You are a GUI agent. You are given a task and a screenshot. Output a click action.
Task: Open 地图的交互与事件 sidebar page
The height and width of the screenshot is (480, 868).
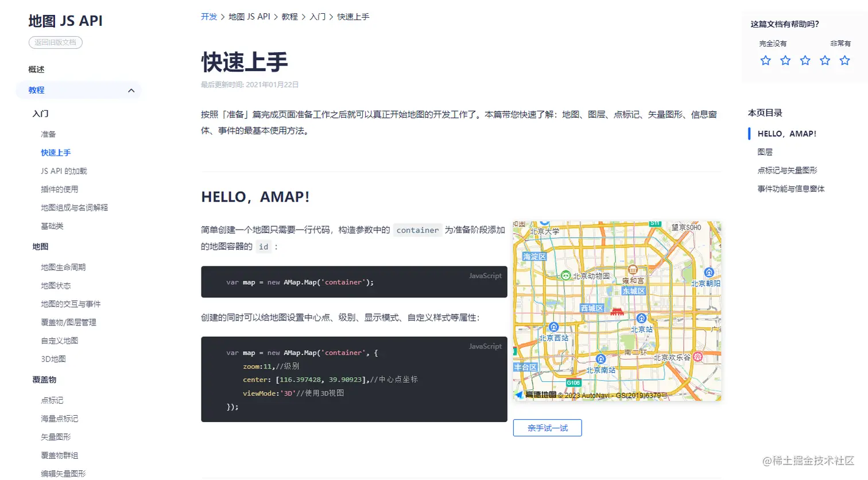[71, 304]
